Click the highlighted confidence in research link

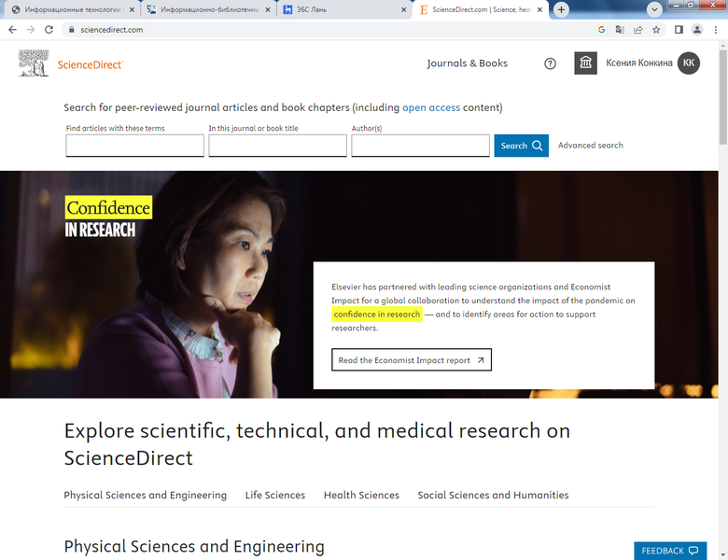(x=376, y=315)
